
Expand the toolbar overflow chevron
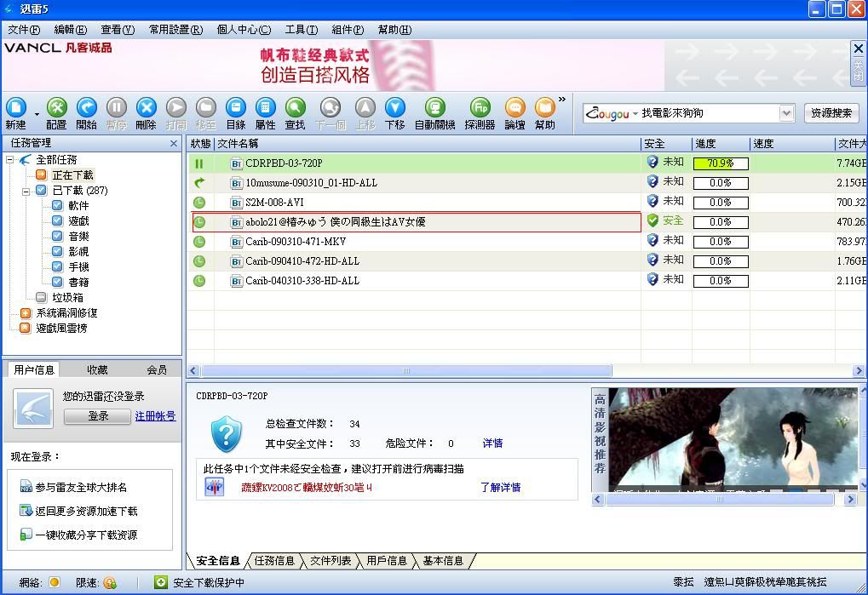pyautogui.click(x=561, y=100)
